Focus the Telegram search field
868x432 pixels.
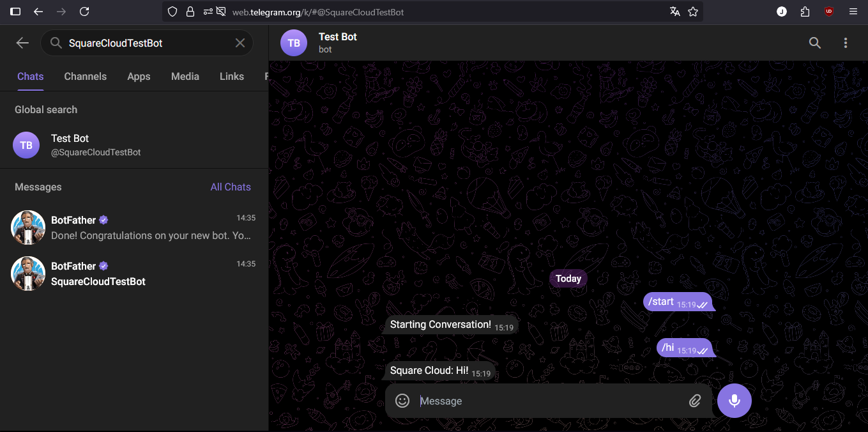tap(147, 43)
